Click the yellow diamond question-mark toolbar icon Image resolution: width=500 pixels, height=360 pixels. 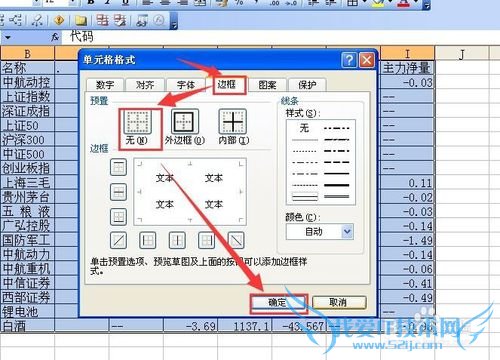click(59, 21)
